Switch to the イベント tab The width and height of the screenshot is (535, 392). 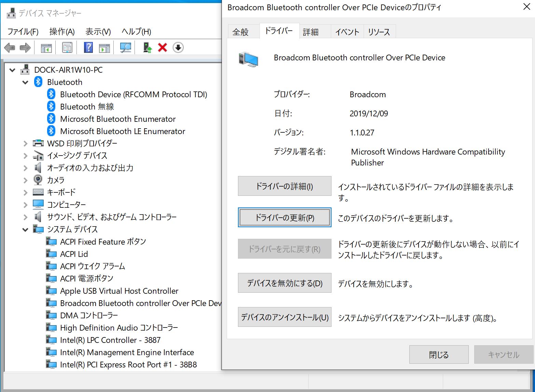coord(347,32)
